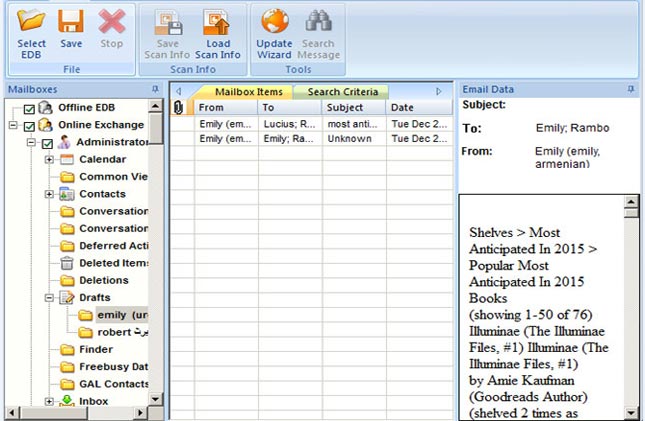The height and width of the screenshot is (421, 645).
Task: Uncheck the Online Exchange checkbox
Action: pyautogui.click(x=29, y=126)
